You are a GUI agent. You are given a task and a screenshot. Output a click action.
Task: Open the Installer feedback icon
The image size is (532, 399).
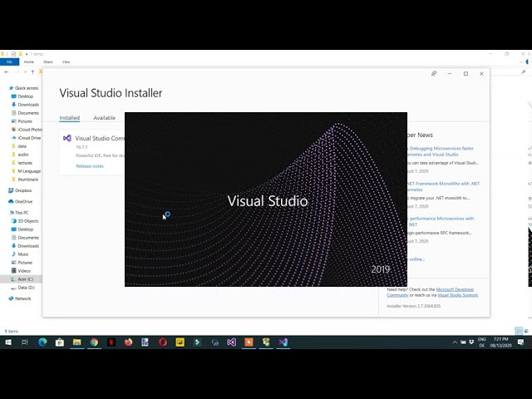[x=434, y=74]
